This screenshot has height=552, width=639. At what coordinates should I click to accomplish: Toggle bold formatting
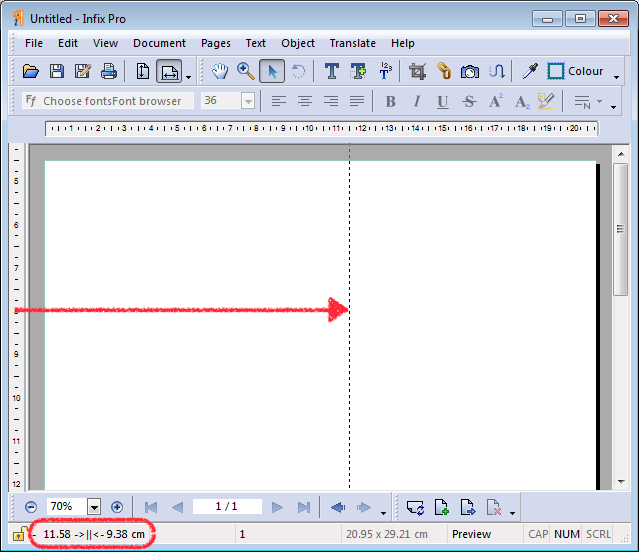[x=390, y=101]
